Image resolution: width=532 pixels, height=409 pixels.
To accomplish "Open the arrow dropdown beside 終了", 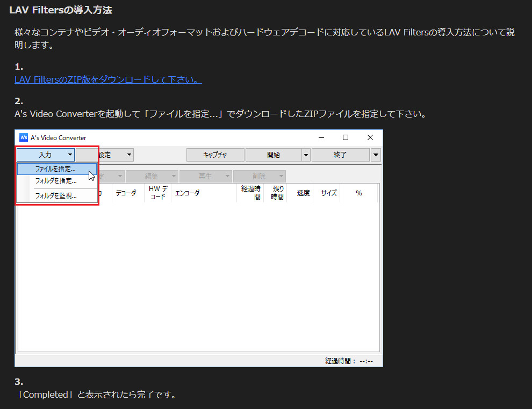I will point(376,155).
